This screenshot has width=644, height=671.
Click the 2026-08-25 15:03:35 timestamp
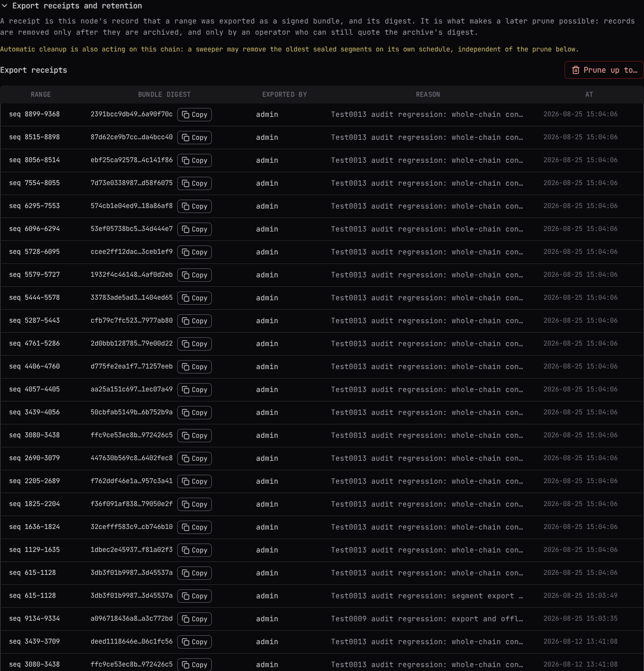tap(580, 618)
